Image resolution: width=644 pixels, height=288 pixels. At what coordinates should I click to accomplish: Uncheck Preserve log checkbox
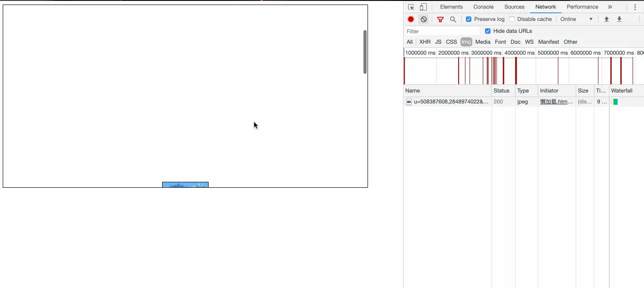pyautogui.click(x=469, y=19)
